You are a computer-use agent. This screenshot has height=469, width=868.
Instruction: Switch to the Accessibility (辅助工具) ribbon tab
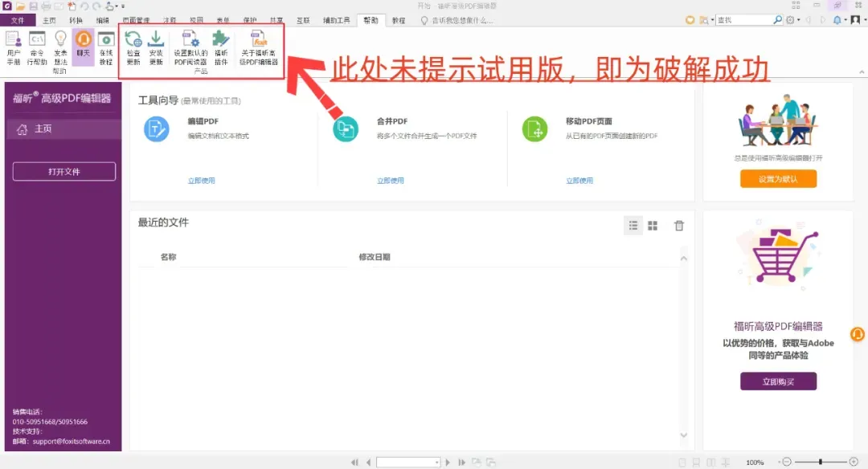point(337,20)
